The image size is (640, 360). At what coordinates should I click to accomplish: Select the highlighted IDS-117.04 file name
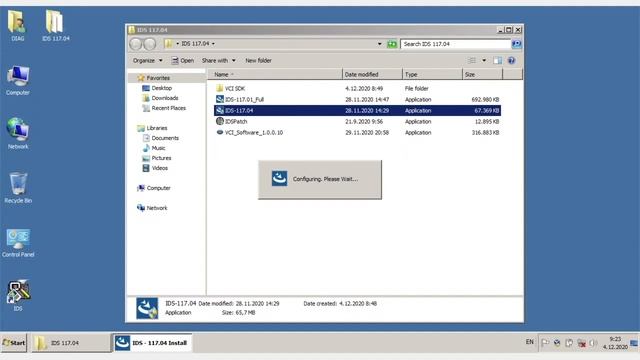[239, 110]
